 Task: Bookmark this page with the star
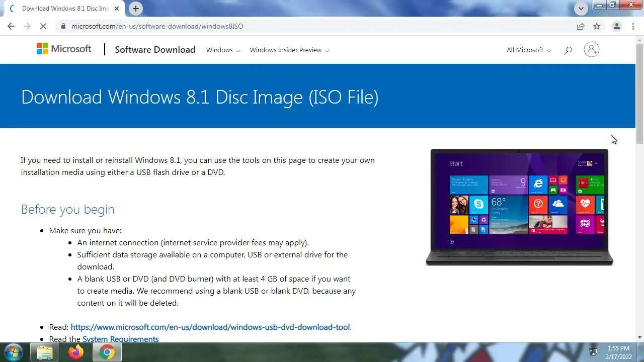pos(597,26)
